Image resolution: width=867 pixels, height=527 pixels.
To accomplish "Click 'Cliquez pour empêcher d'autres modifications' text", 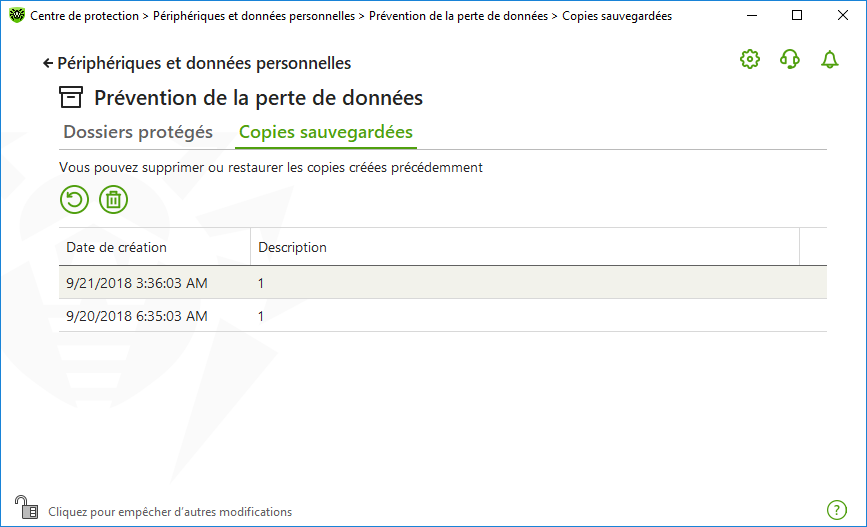I will [170, 512].
